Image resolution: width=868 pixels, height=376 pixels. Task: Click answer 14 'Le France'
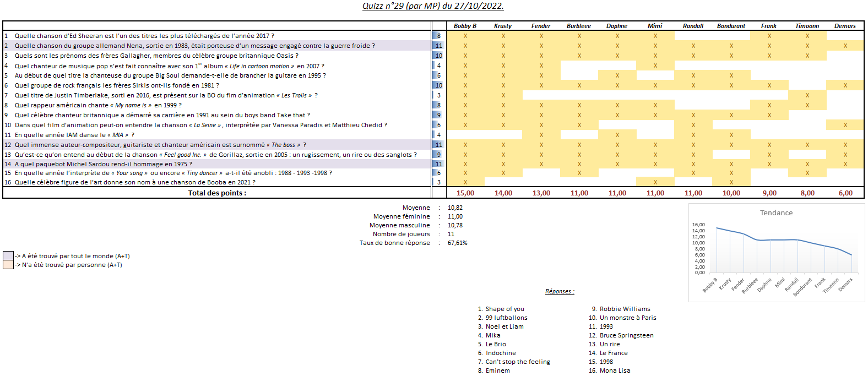click(x=614, y=353)
